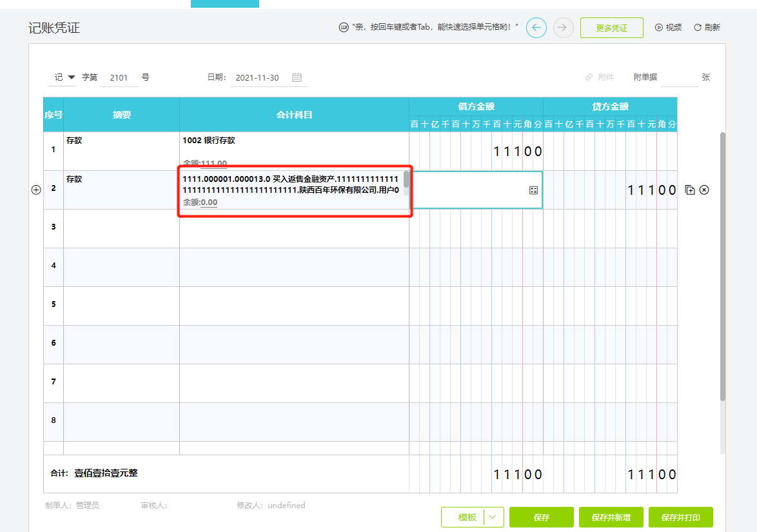This screenshot has height=532, width=757.
Task: Delete row 2 with the circled X icon
Action: click(x=704, y=190)
